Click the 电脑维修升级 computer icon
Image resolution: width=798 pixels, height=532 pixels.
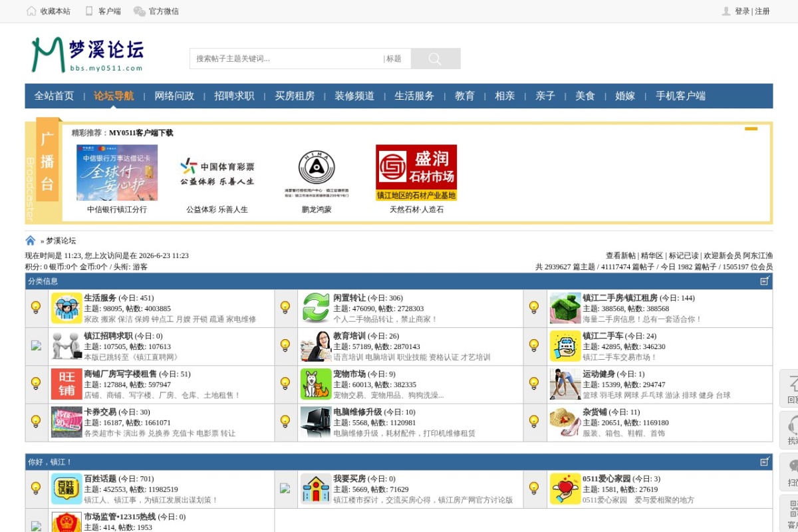point(316,422)
